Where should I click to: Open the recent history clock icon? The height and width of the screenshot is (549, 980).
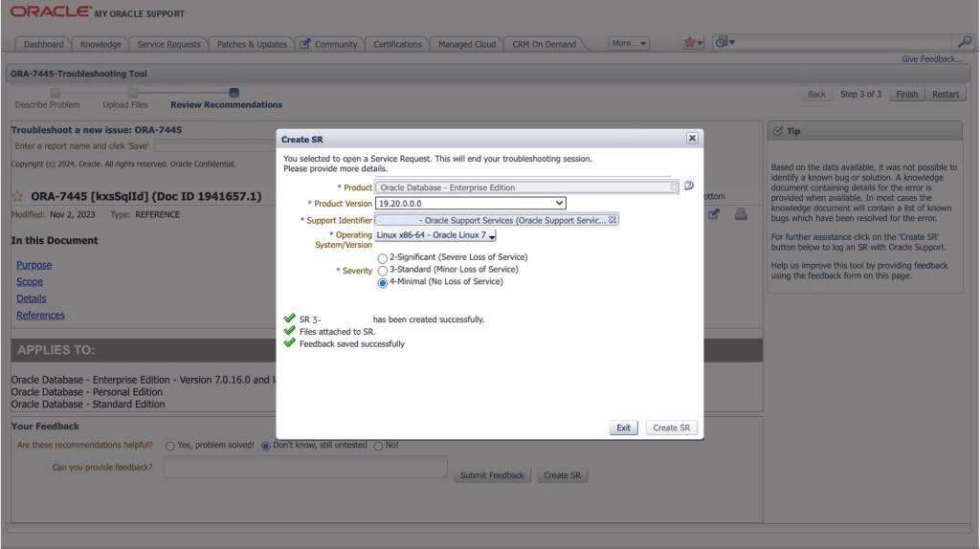coord(724,42)
